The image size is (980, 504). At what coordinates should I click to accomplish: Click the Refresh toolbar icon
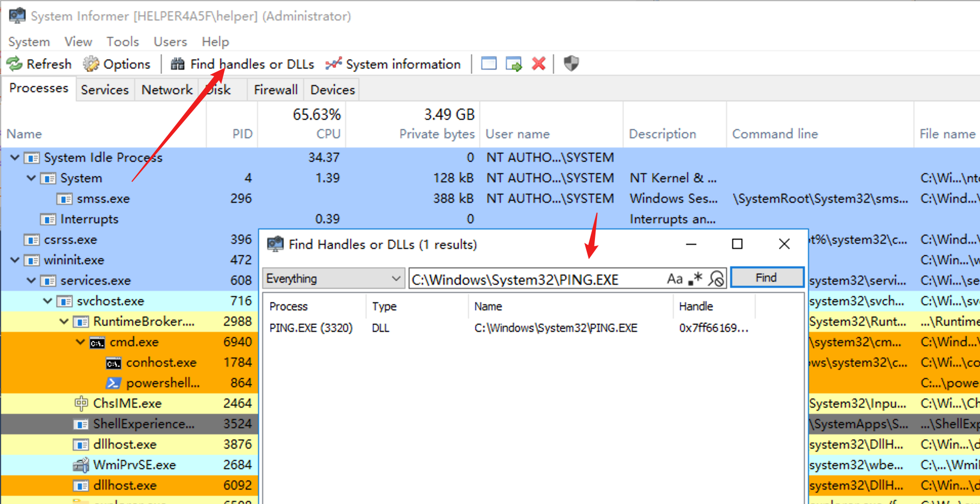(14, 64)
